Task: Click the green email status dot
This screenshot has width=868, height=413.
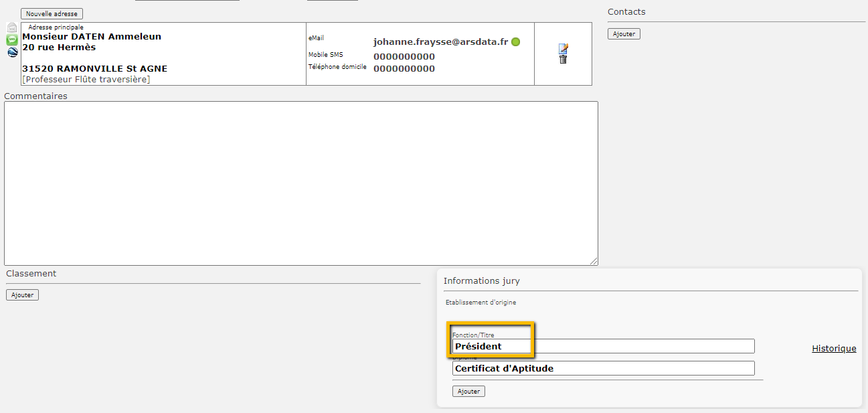Action: tap(515, 42)
